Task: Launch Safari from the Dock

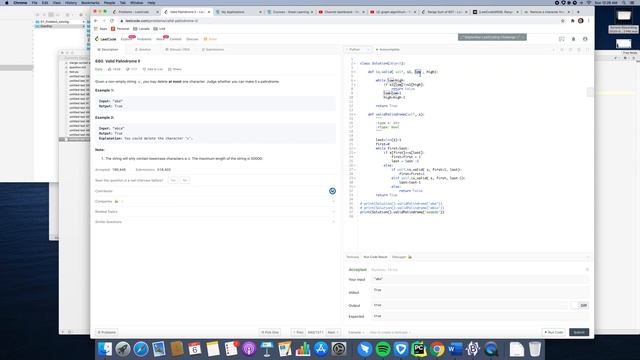Action: [x=141, y=349]
